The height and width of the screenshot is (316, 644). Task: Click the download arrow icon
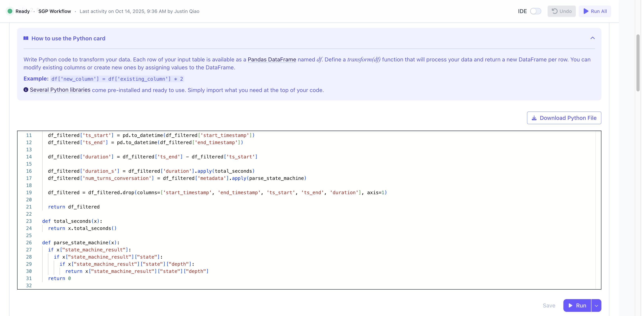(534, 118)
